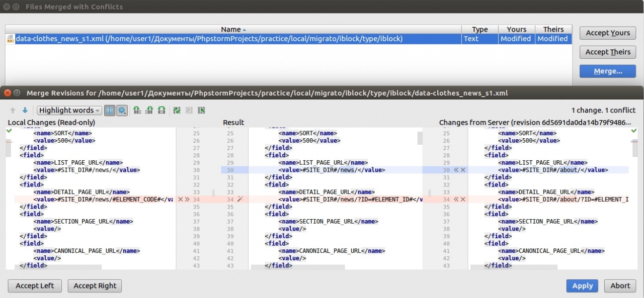
Task: Click Accept Right button
Action: (x=95, y=286)
